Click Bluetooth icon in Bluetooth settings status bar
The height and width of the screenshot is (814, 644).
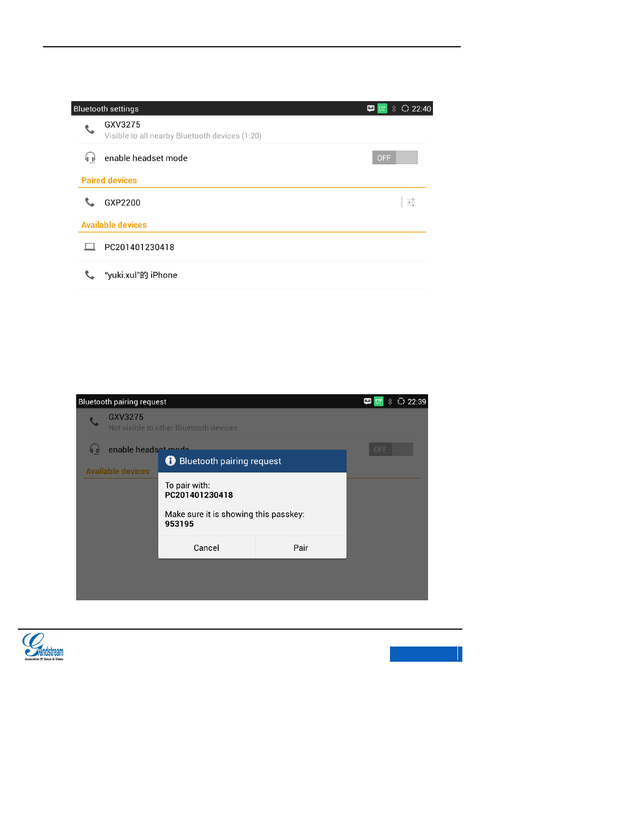click(x=394, y=109)
